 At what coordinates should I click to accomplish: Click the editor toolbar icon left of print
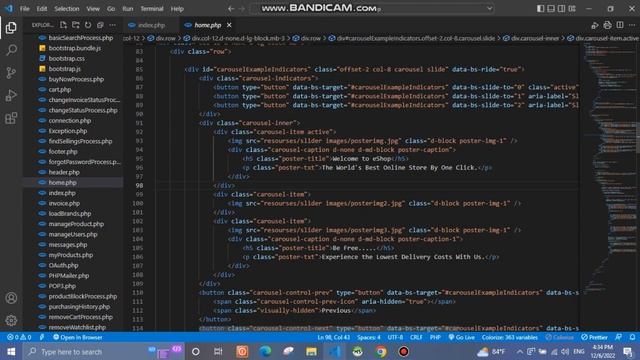point(595,25)
